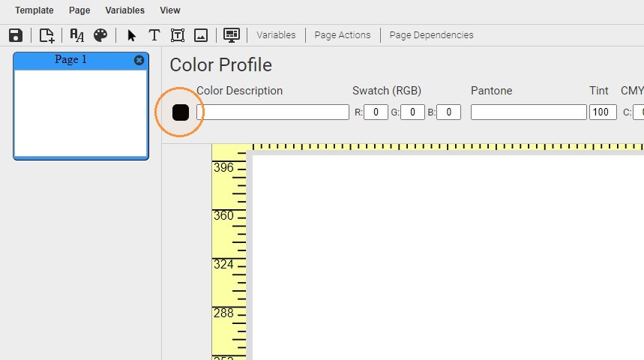Open the View menu

(x=170, y=10)
